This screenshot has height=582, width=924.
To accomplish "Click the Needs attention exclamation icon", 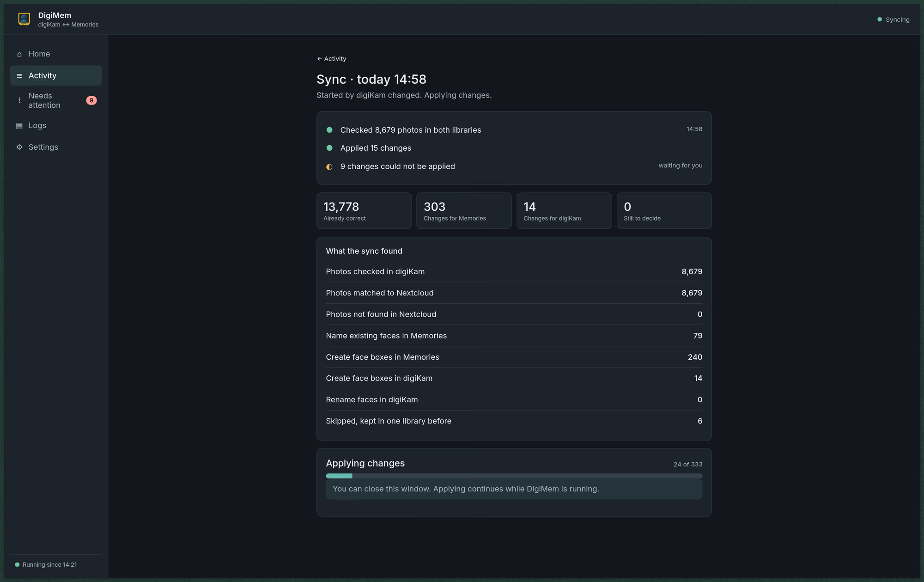I will (19, 100).
